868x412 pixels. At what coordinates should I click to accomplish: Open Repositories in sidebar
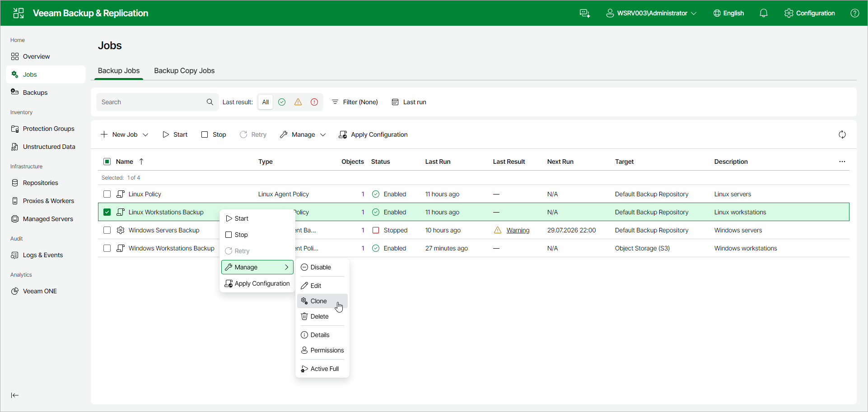pos(45,183)
